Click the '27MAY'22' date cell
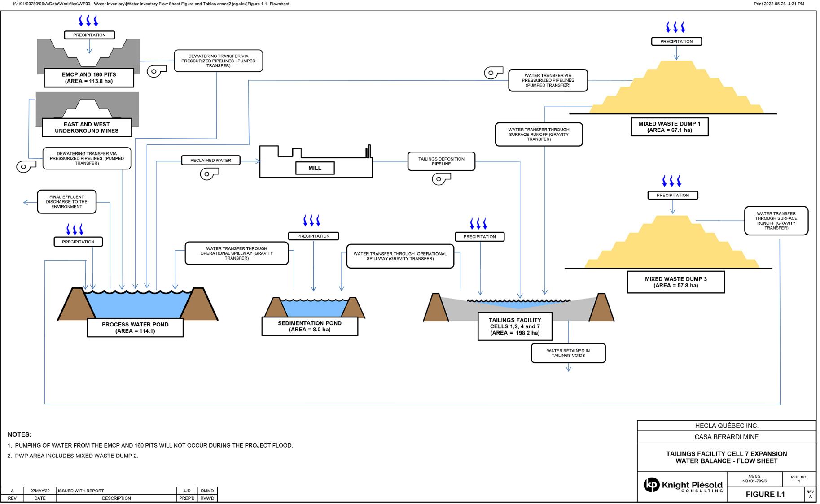The width and height of the screenshot is (820, 504). (39, 491)
